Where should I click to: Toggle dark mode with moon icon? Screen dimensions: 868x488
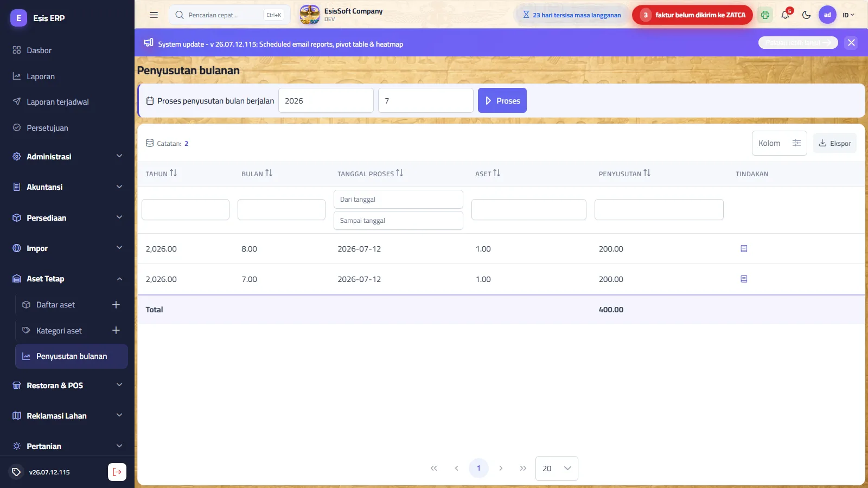pyautogui.click(x=806, y=15)
